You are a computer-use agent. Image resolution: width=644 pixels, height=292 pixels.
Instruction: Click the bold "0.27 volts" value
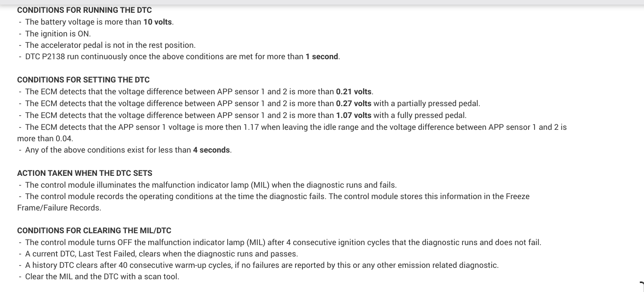click(353, 103)
